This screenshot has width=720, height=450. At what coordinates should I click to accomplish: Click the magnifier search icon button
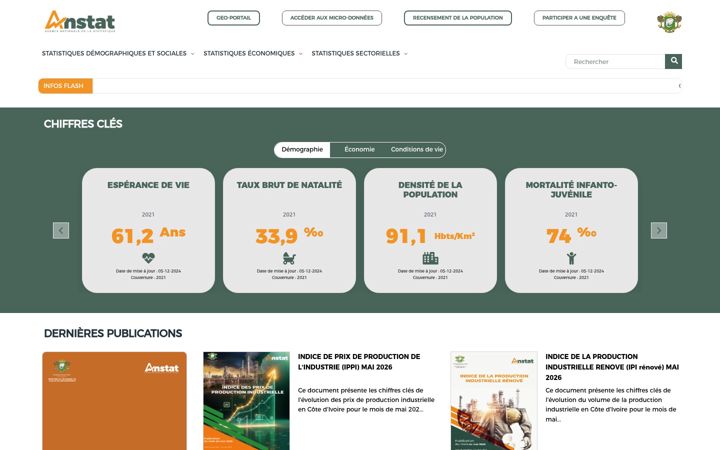coord(673,61)
